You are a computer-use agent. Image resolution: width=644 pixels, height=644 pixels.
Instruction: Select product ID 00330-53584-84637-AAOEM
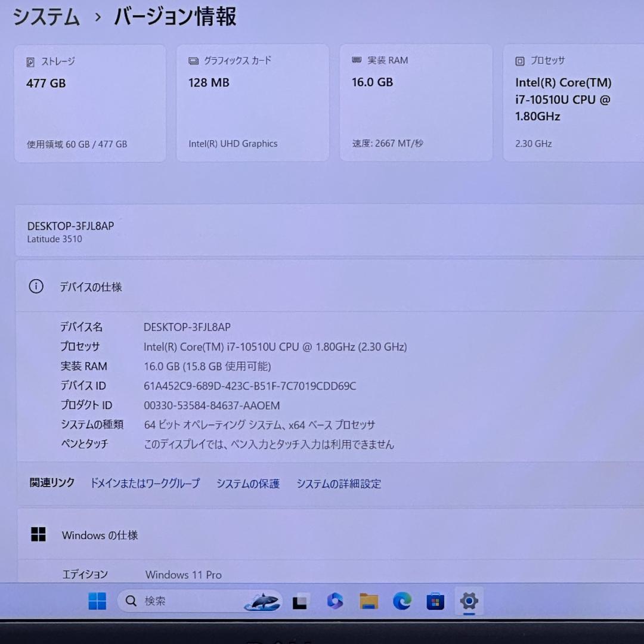click(212, 405)
